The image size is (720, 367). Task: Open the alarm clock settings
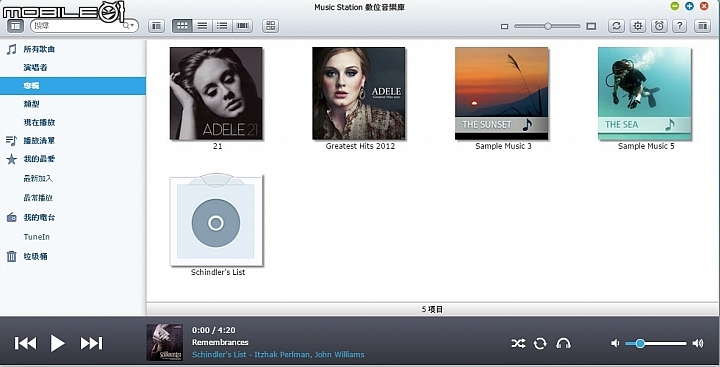pos(659,26)
